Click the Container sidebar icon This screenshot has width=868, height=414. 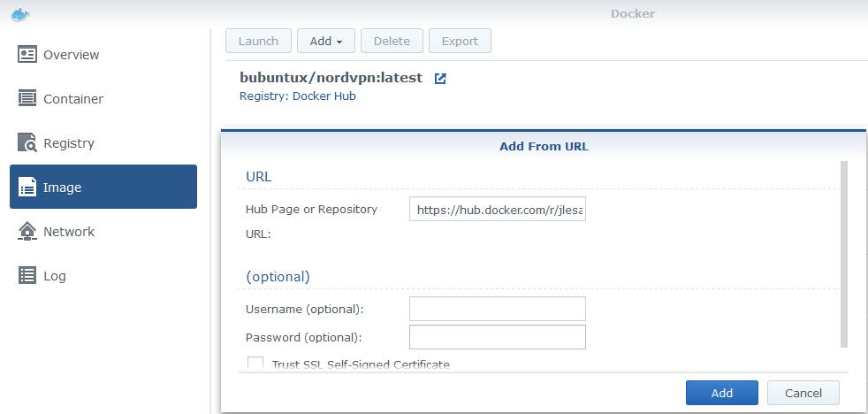[27, 98]
